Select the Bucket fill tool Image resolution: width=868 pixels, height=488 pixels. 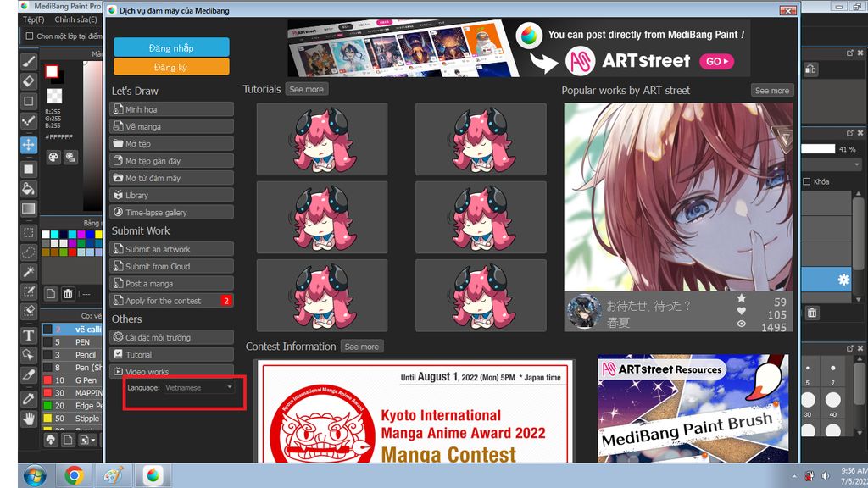click(29, 189)
